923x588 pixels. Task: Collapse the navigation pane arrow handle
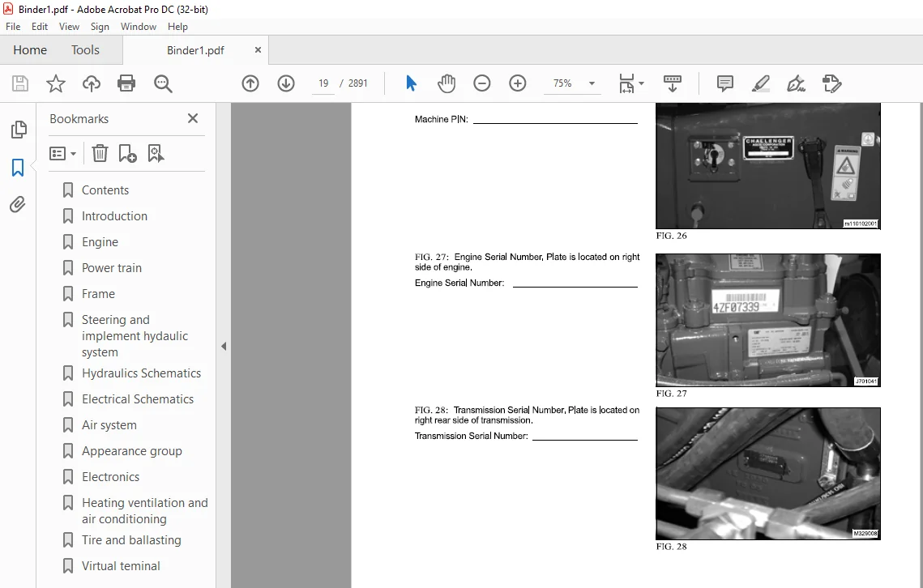pos(224,347)
